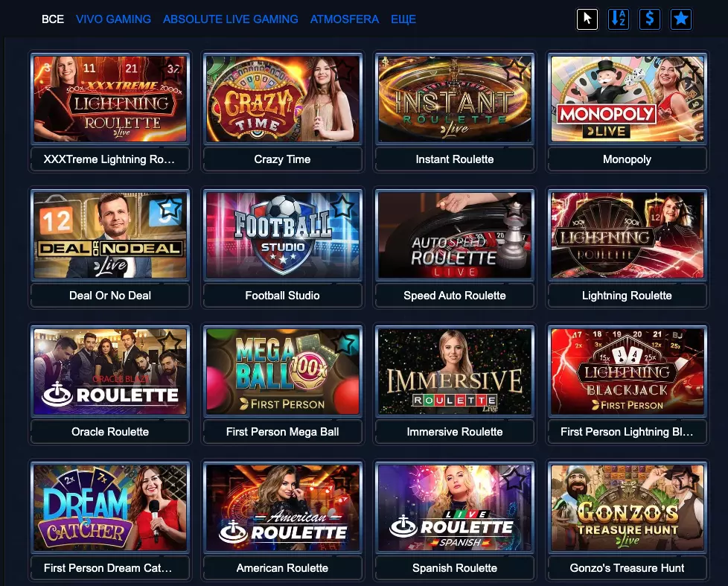Viewport: 728px width, 586px height.
Task: Click the dollar sign filter icon
Action: [x=650, y=19]
